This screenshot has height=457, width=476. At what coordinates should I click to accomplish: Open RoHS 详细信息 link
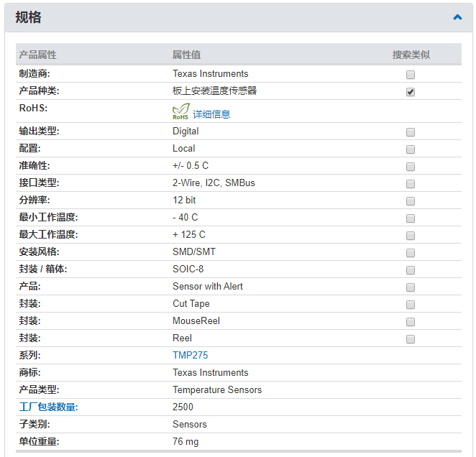coord(211,114)
